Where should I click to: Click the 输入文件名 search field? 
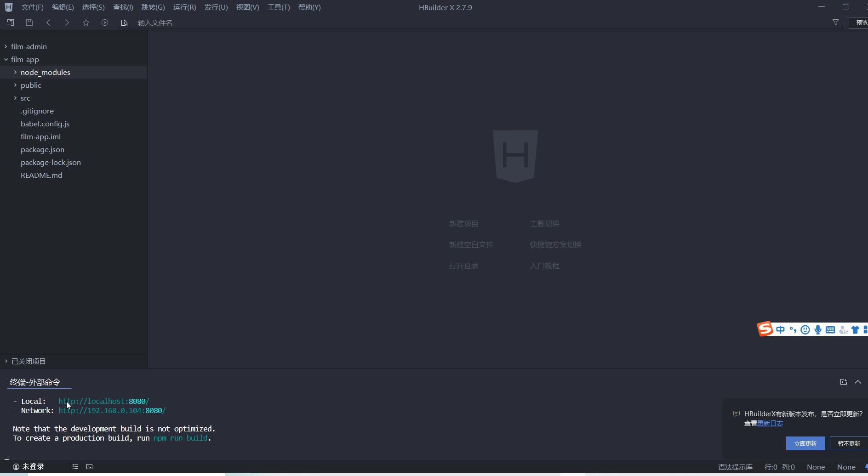coord(478,23)
